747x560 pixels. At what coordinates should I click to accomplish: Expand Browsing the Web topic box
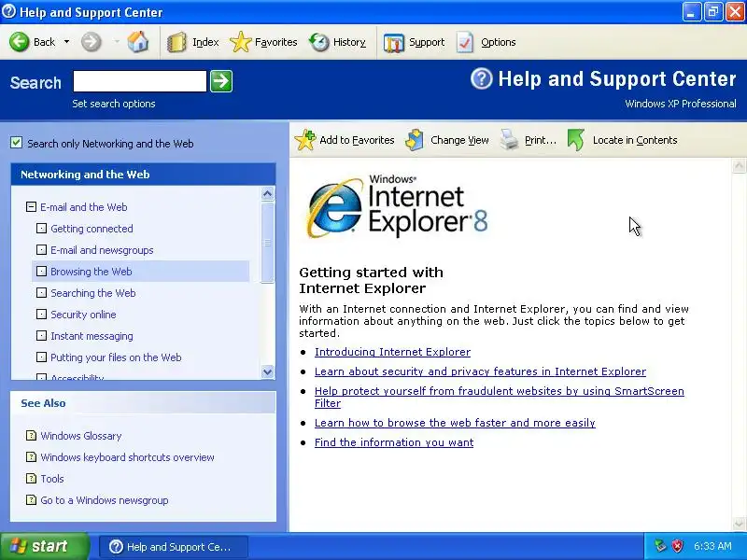[x=41, y=271]
